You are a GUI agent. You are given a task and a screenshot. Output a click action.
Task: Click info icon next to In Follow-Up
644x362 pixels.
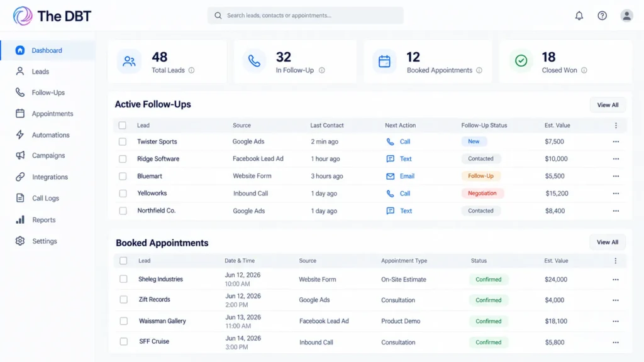[322, 70]
